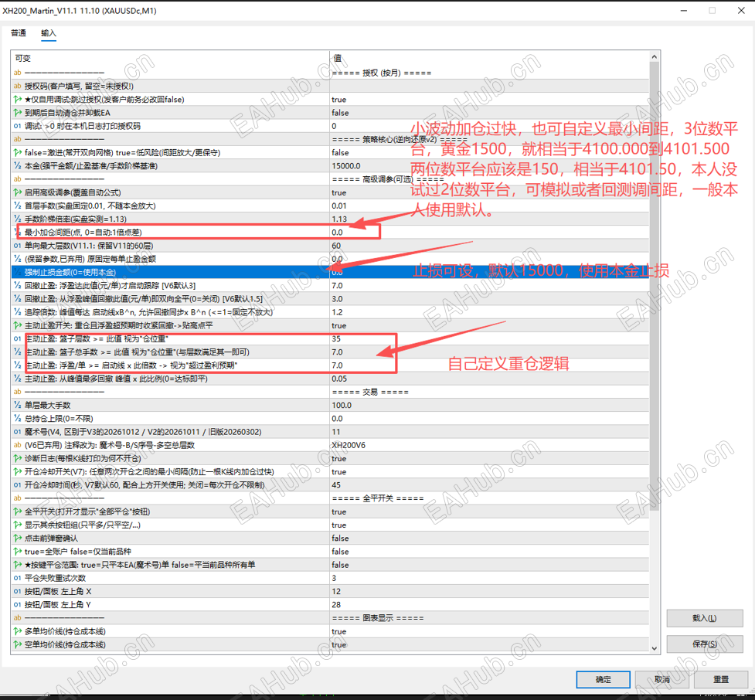Click XH200V6 value in 注释 row
755x700 pixels.
click(x=349, y=445)
